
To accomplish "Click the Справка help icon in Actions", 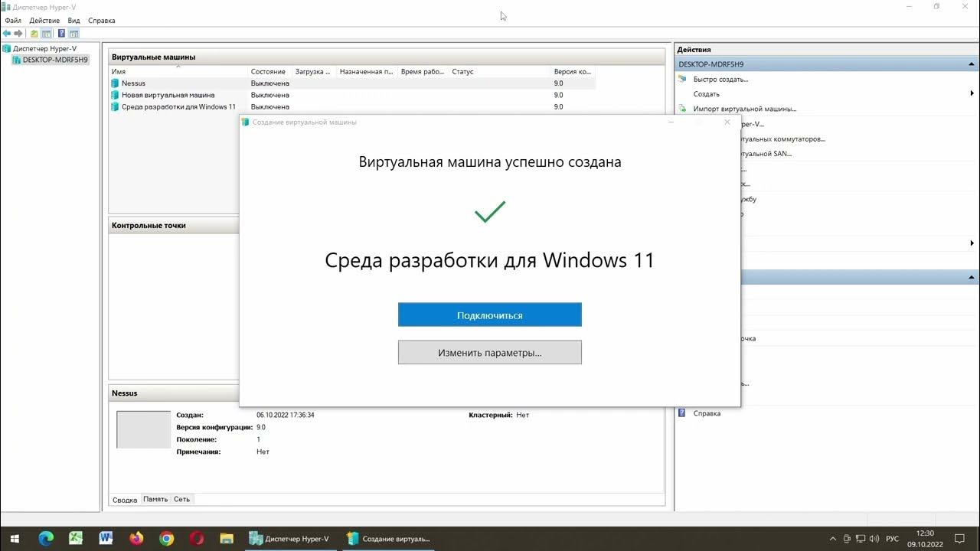I will tap(682, 413).
